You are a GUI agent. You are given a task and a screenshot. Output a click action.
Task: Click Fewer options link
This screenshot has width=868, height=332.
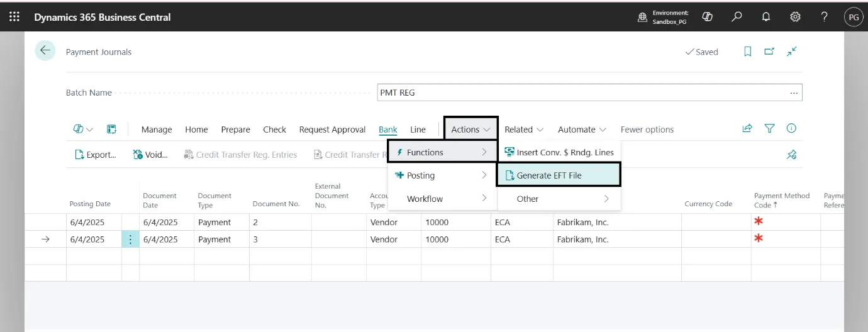pyautogui.click(x=647, y=130)
